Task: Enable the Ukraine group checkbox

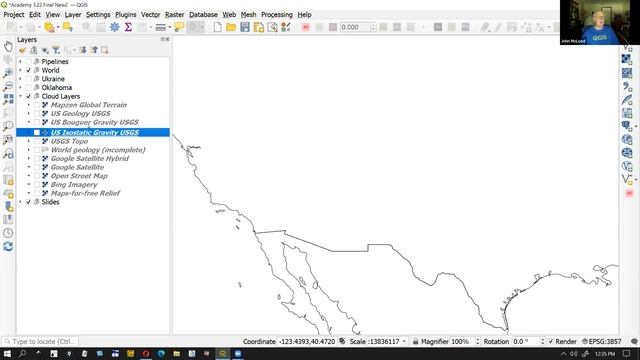Action: point(29,79)
